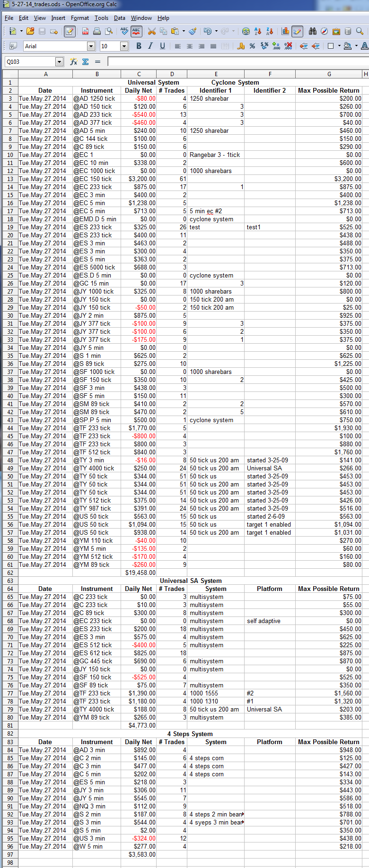Increase the indent

(316, 46)
